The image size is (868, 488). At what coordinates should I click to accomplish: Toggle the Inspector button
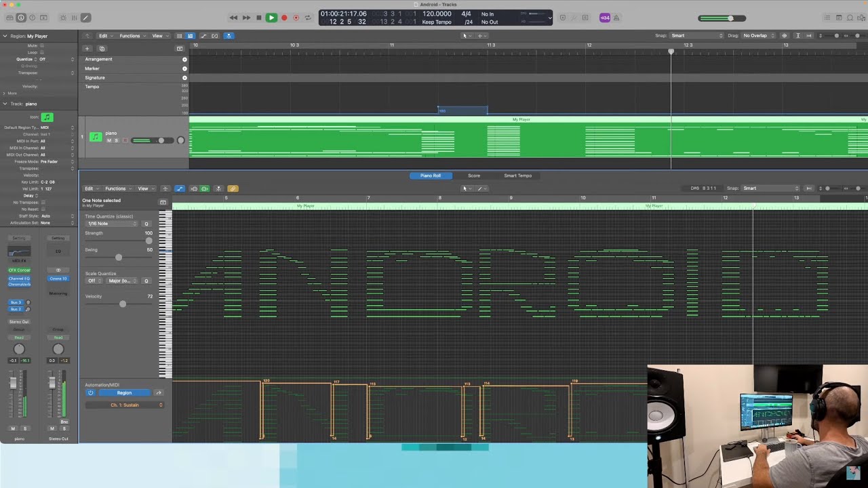[x=21, y=18]
